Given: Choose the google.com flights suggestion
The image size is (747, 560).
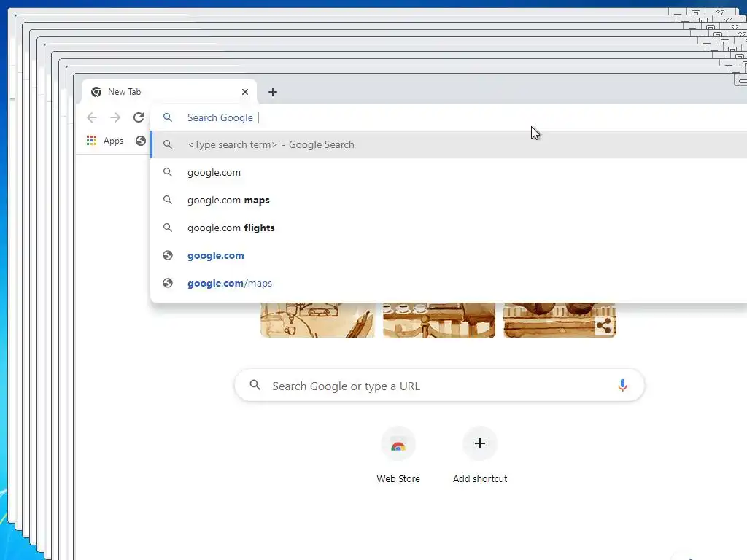Looking at the screenshot, I should [449, 227].
